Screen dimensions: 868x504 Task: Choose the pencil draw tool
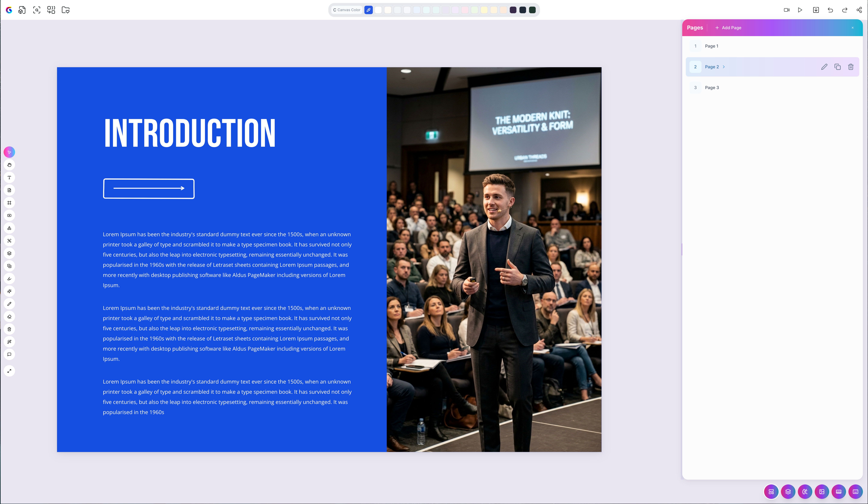(9, 304)
